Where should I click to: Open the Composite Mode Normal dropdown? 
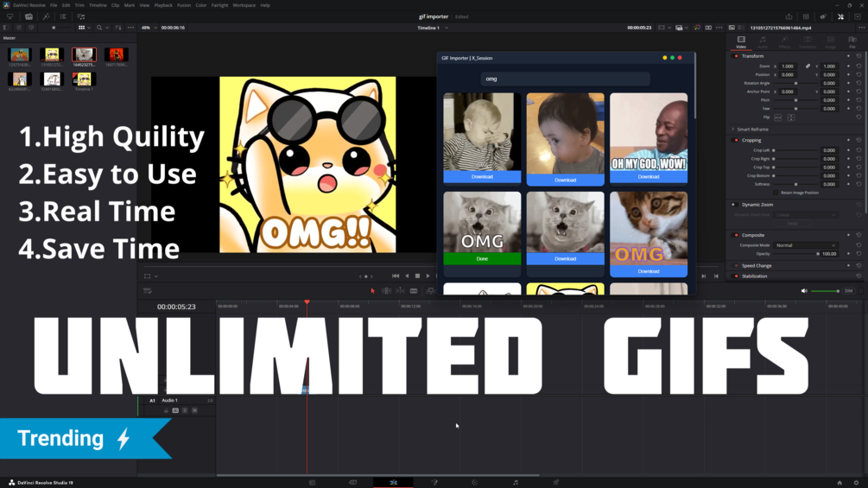(x=806, y=245)
